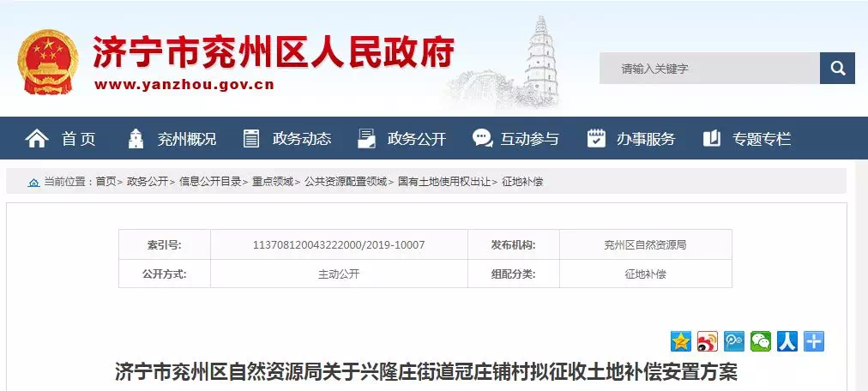
Task: Click the 索引号 label cell
Action: [165, 244]
